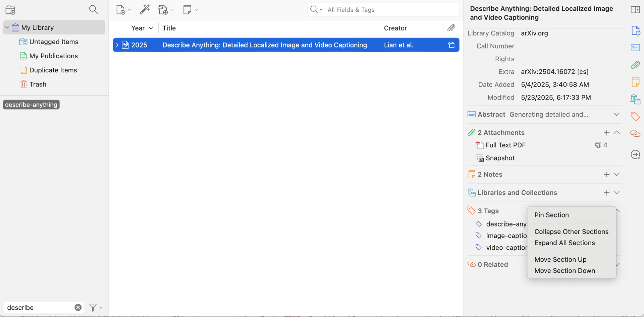Open the Trash in the library tree
The width and height of the screenshot is (644, 317).
38,84
